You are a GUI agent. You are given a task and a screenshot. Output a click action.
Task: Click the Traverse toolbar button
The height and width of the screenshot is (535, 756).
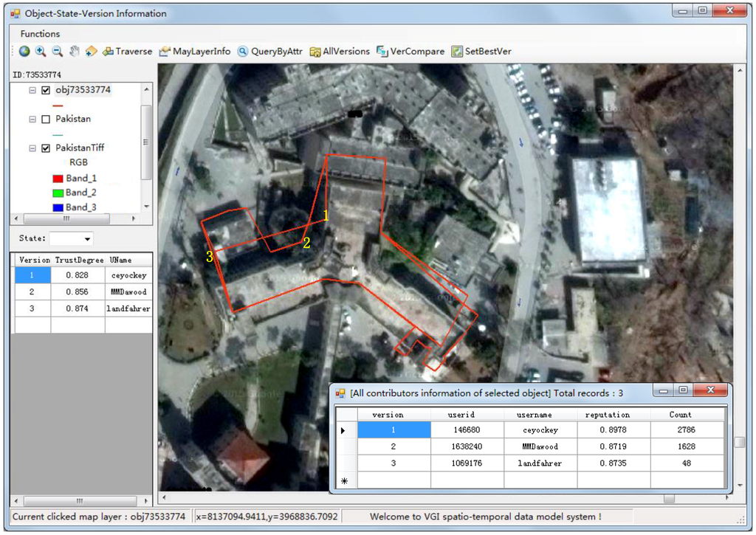[127, 52]
